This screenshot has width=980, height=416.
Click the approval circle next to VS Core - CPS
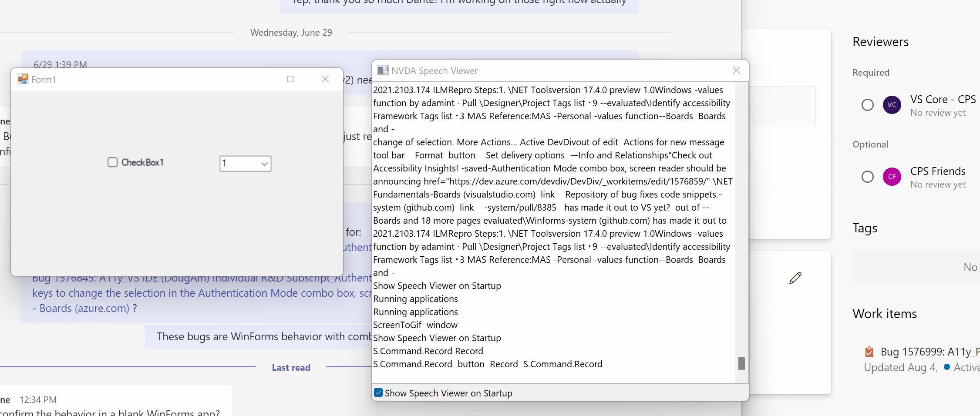point(868,105)
